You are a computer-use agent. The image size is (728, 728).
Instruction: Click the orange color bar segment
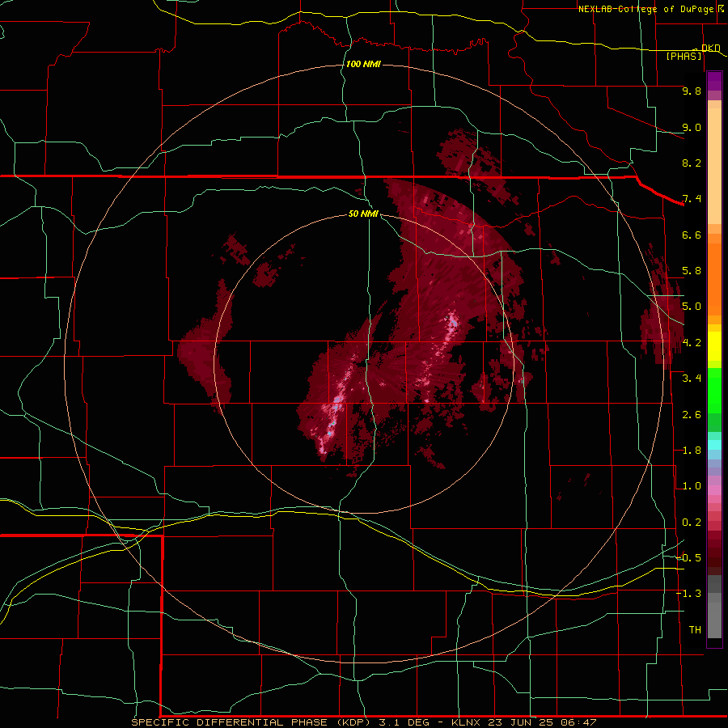[714, 279]
